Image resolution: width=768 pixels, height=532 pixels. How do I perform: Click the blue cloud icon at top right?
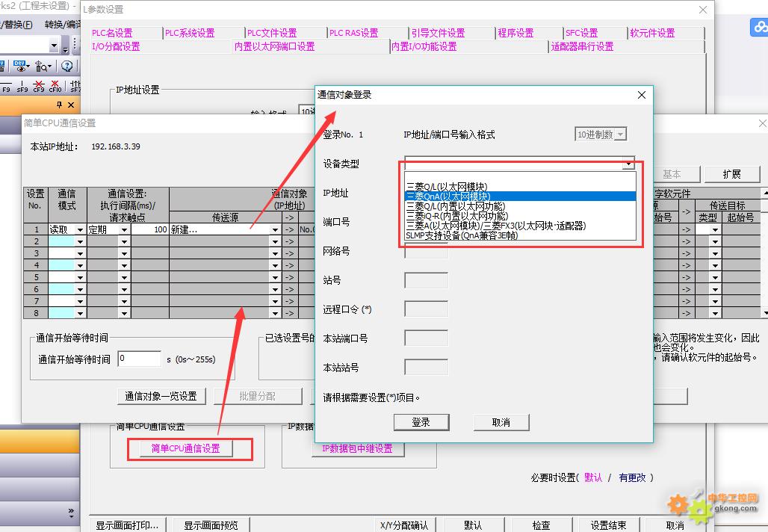pos(759,27)
